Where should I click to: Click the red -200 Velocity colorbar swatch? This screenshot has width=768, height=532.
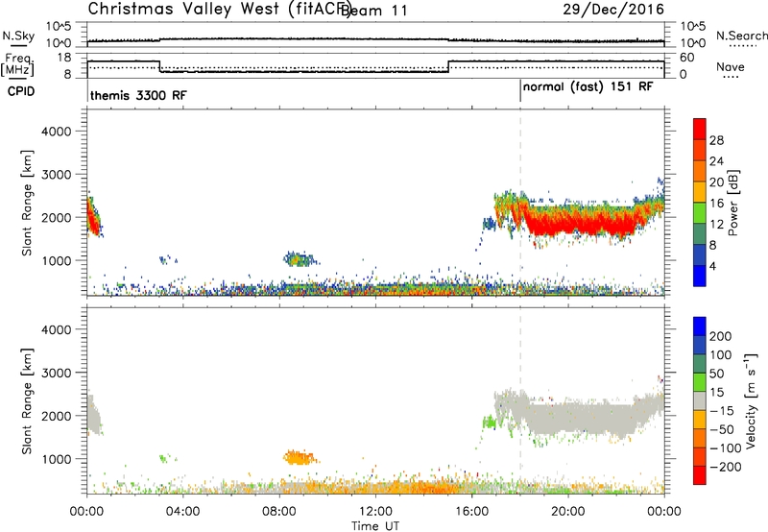click(700, 475)
